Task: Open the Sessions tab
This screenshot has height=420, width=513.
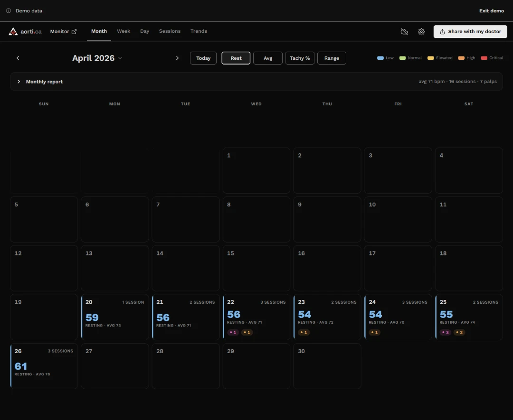Action: click(x=170, y=31)
